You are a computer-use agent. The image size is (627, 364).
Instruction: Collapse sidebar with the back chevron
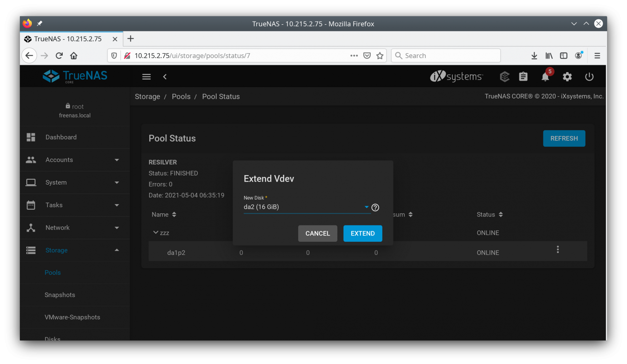click(x=165, y=77)
